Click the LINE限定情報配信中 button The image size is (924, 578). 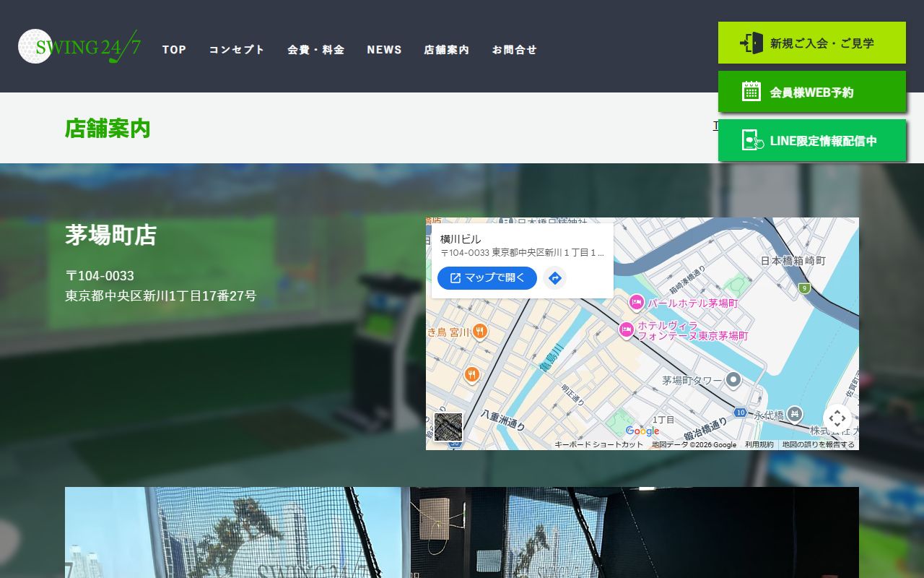[812, 140]
